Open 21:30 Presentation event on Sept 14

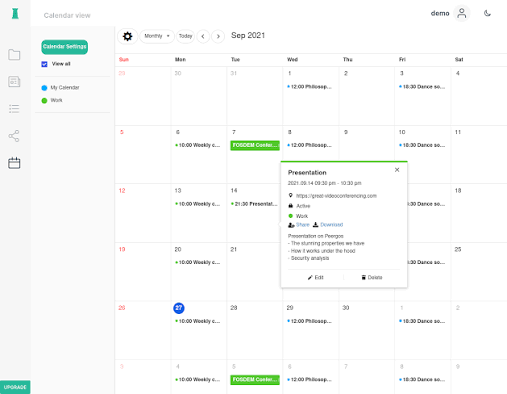(x=255, y=204)
